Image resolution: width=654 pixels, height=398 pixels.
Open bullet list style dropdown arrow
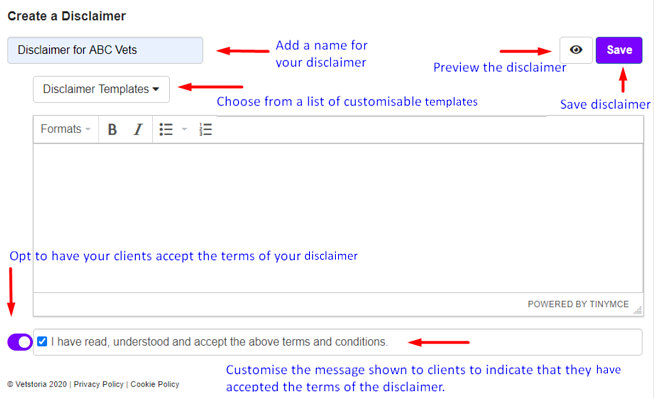click(184, 130)
